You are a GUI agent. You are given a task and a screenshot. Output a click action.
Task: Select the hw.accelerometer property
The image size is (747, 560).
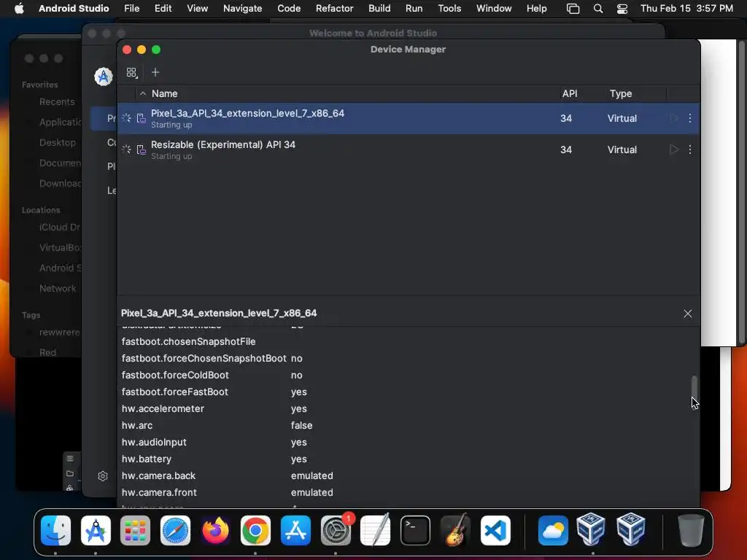[163, 408]
